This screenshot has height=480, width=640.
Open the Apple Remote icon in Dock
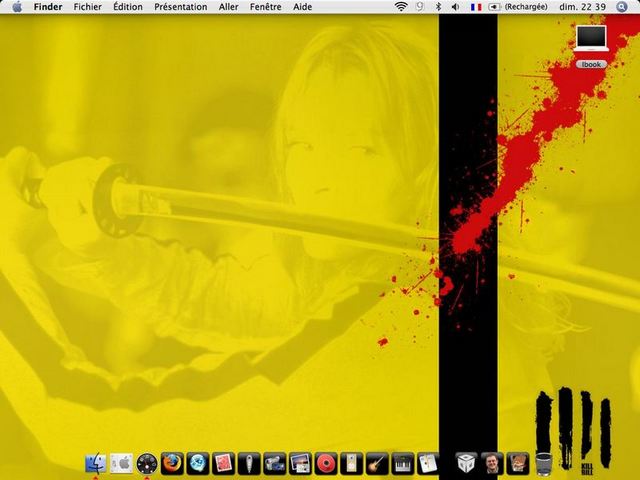click(x=249, y=463)
